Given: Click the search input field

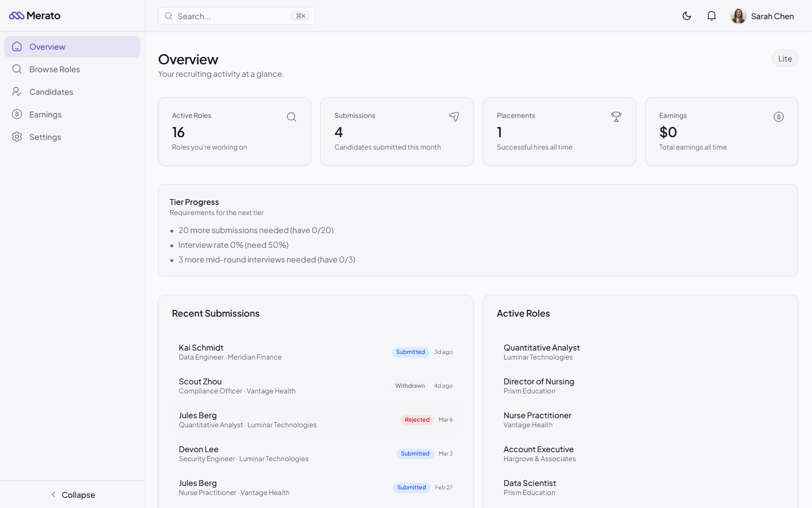Looking at the screenshot, I should coord(236,16).
